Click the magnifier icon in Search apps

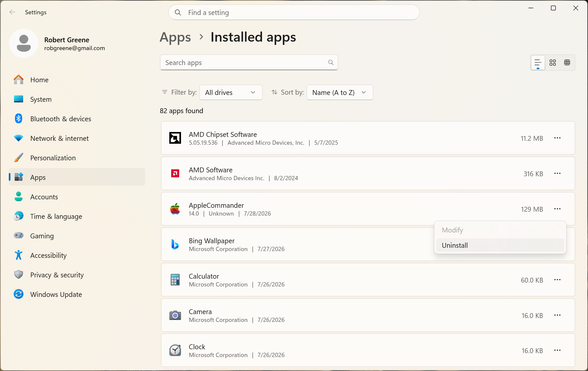(x=331, y=62)
